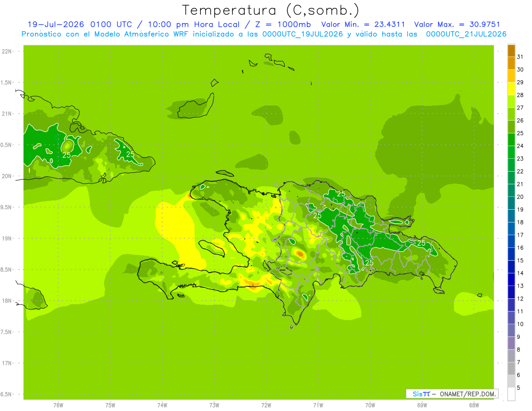532x411 pixels.
Task: Click the '69W' longitude axis label
Action: pos(422,405)
